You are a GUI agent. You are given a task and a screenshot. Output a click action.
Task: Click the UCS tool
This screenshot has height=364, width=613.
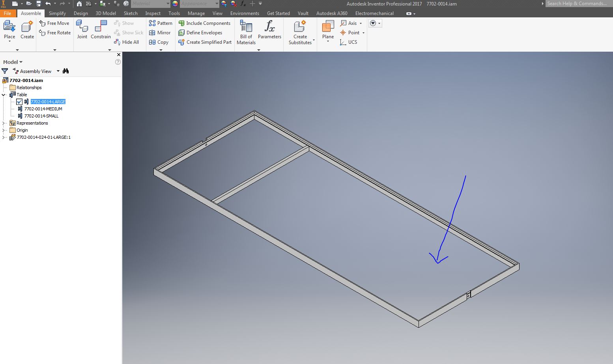click(348, 42)
